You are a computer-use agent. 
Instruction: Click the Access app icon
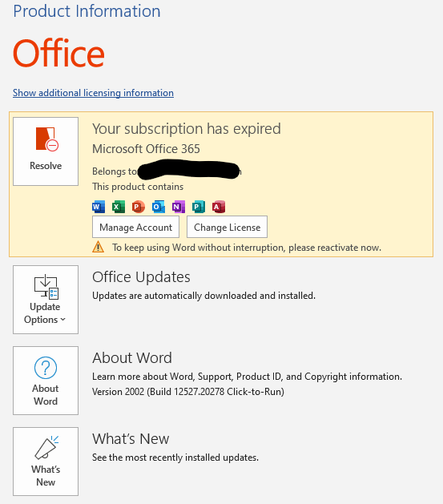[219, 207]
